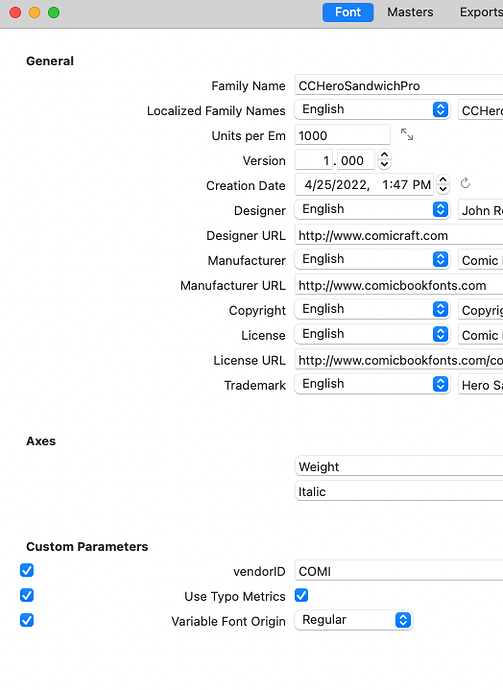Uncheck the Use Typo Metrics value checkbox
This screenshot has width=503, height=690.
tap(301, 595)
